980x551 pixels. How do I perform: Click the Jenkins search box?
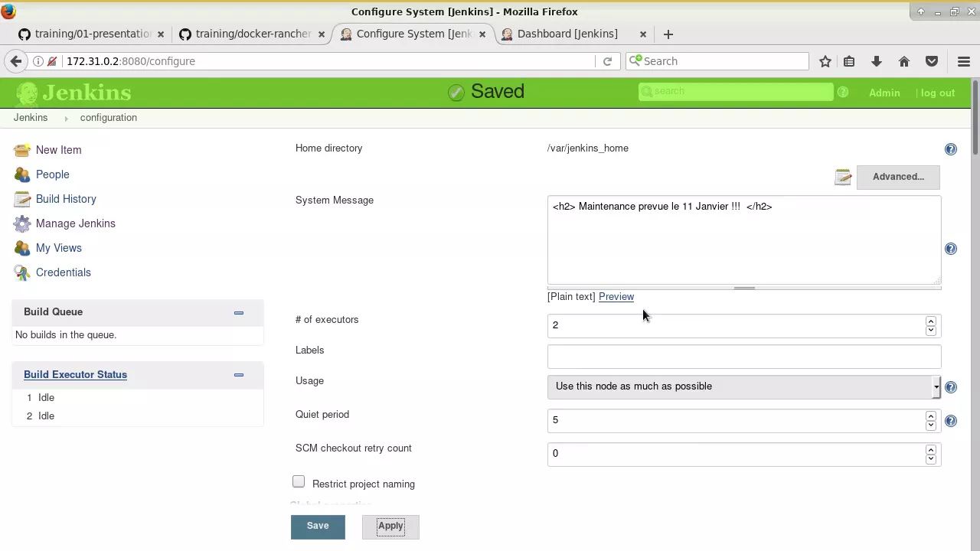click(736, 92)
